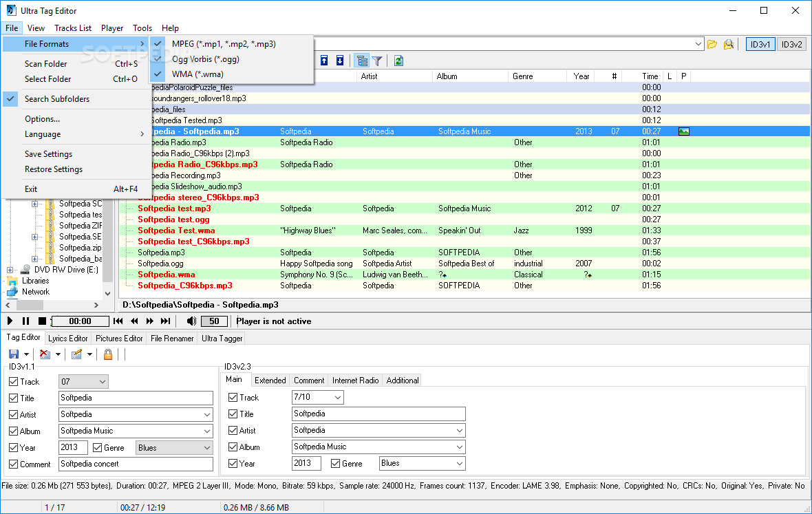Screen dimensions: 812x514
Task: Uncheck the ID3v1 Album checkbox
Action: 14,431
